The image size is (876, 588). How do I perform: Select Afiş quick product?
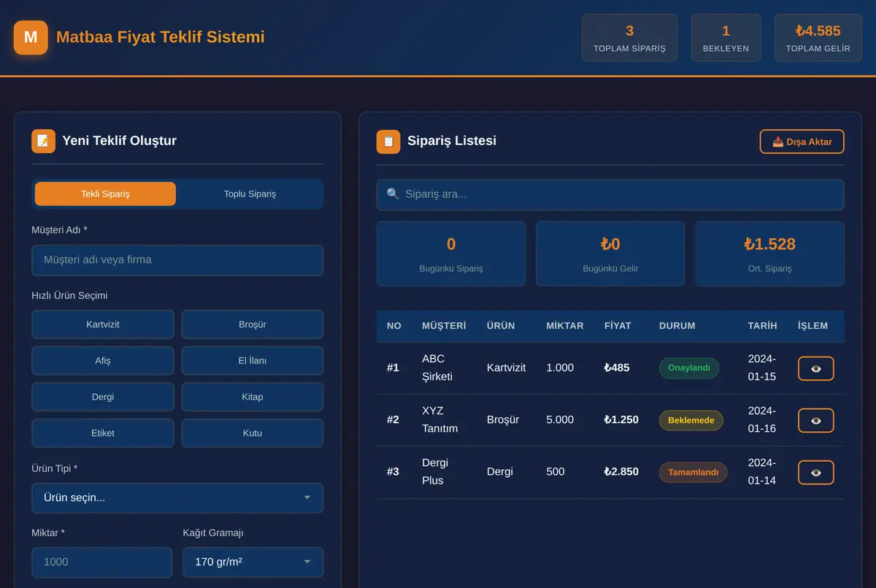coord(103,360)
